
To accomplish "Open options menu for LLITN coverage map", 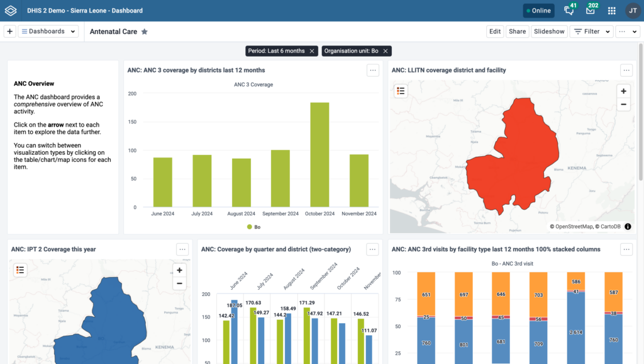I will pyautogui.click(x=626, y=71).
